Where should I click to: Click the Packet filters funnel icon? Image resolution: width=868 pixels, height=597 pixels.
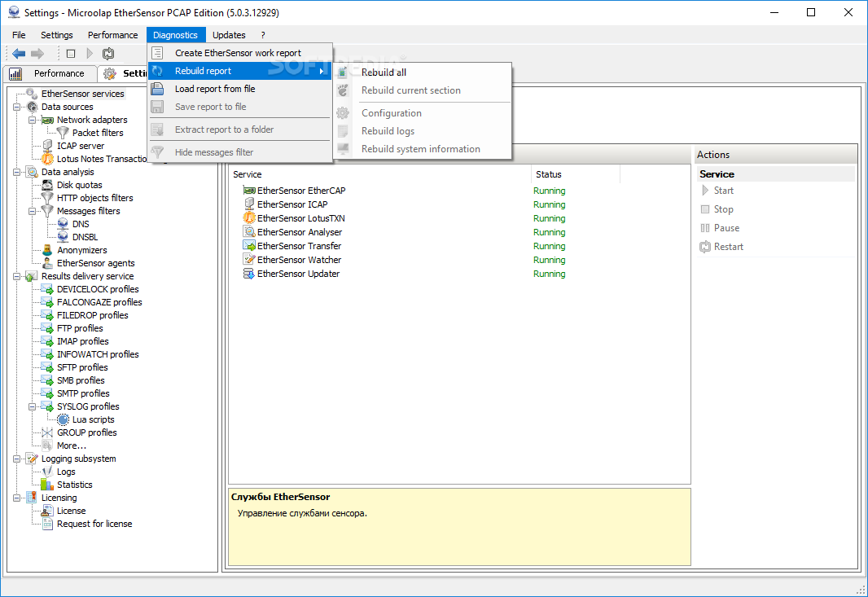click(64, 133)
